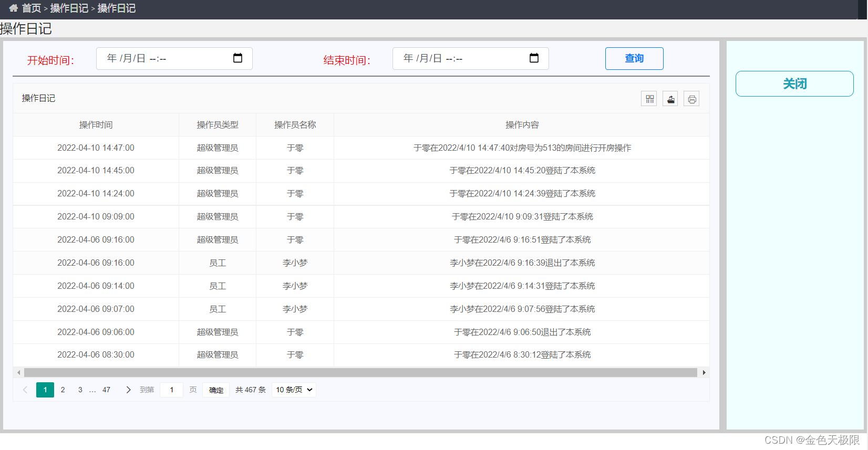Select the 2022-04-10 09:09:00 time cell
Viewport: 868px width, 450px height.
coord(96,217)
